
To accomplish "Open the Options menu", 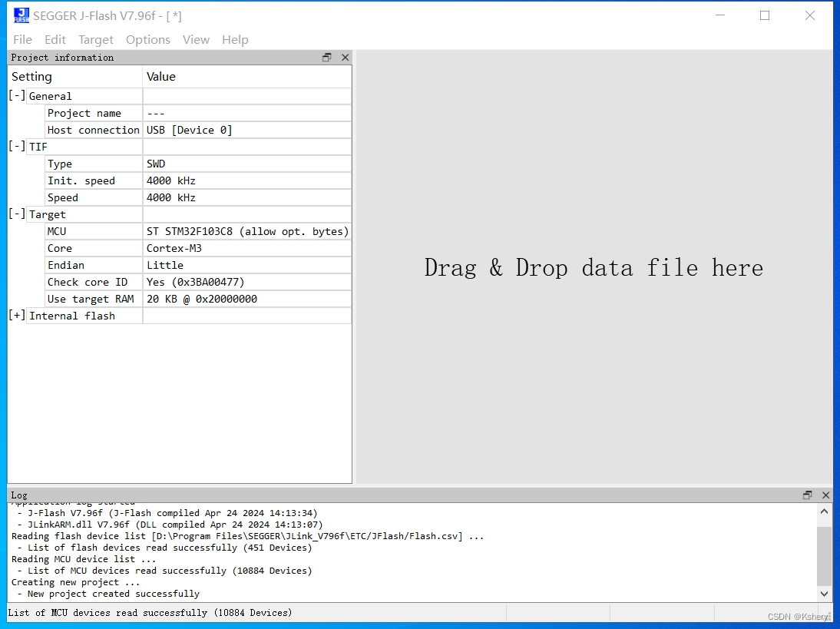I will click(x=148, y=40).
